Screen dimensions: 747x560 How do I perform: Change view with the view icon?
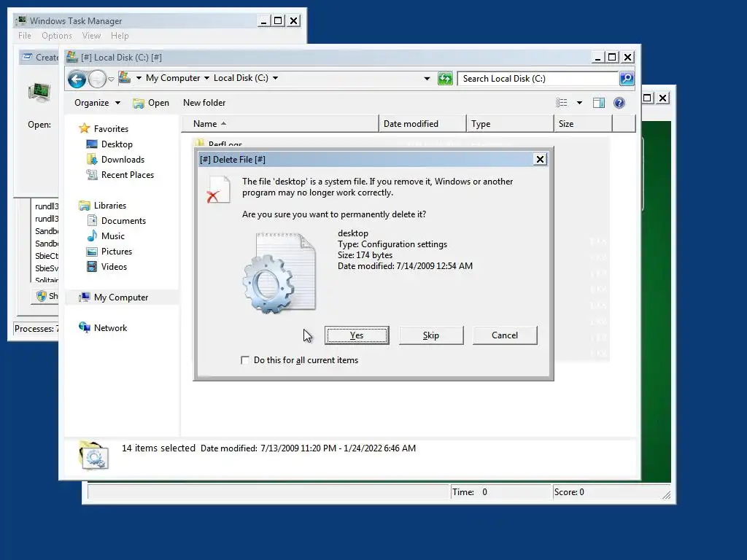[x=562, y=103]
